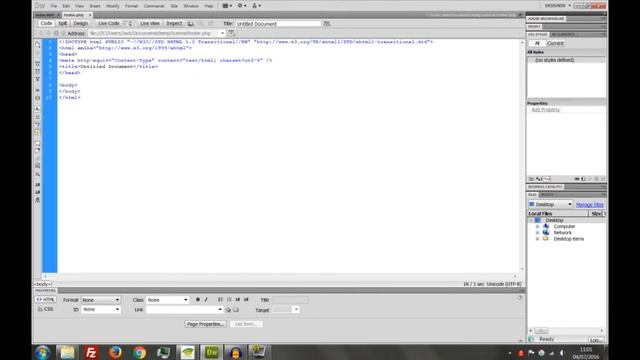Select the HTML properties mode button
This screenshot has height=360, width=640.
click(x=45, y=300)
